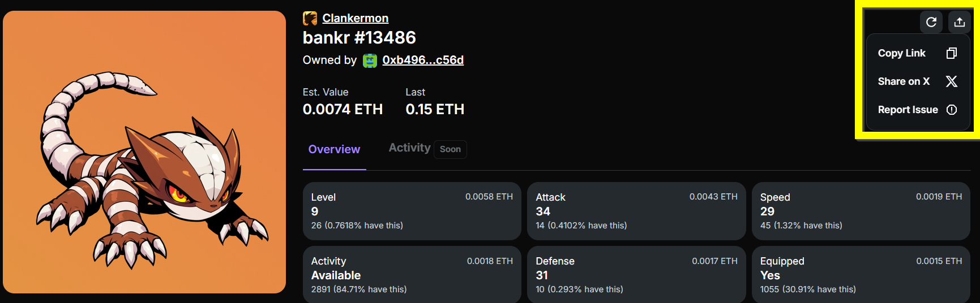Select the Attack 34 trait card

pyautogui.click(x=636, y=211)
